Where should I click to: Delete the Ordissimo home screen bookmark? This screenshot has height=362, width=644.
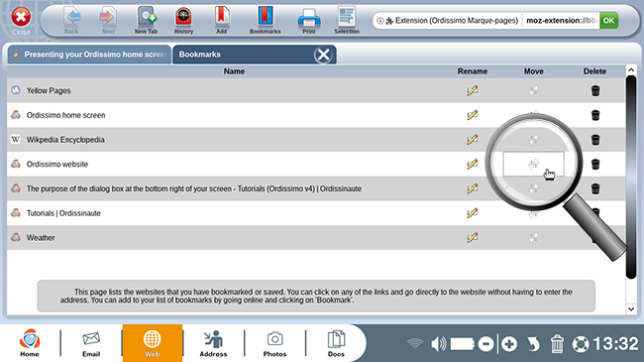[595, 115]
